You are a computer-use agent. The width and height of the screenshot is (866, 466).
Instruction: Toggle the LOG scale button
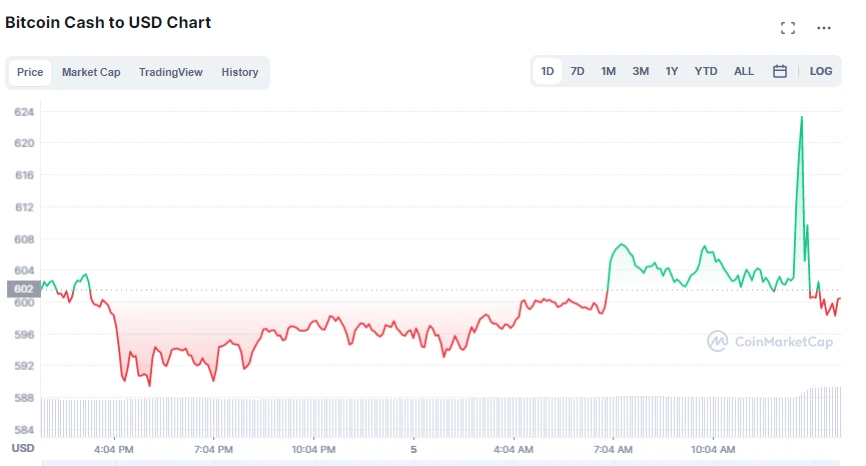(821, 71)
